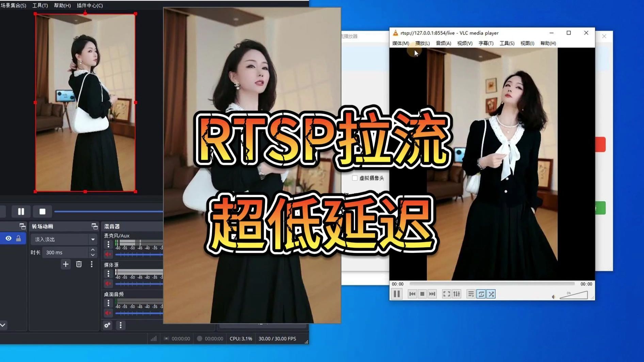Open transition options three-dot menu
The width and height of the screenshot is (644, 362).
tap(92, 264)
